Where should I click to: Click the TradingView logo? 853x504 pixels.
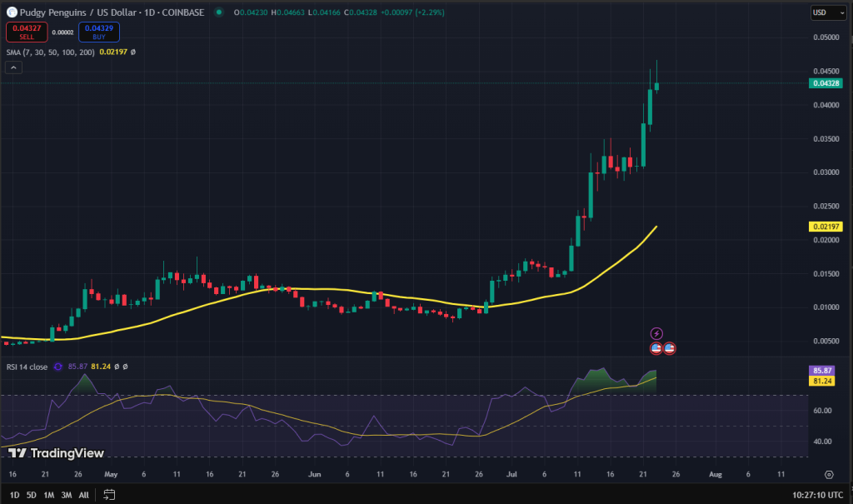(56, 453)
